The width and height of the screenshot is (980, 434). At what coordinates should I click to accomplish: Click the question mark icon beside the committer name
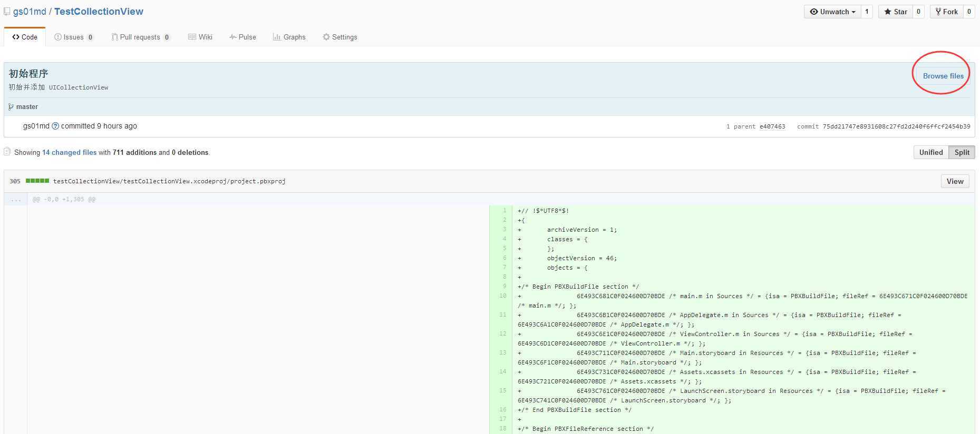pos(55,126)
